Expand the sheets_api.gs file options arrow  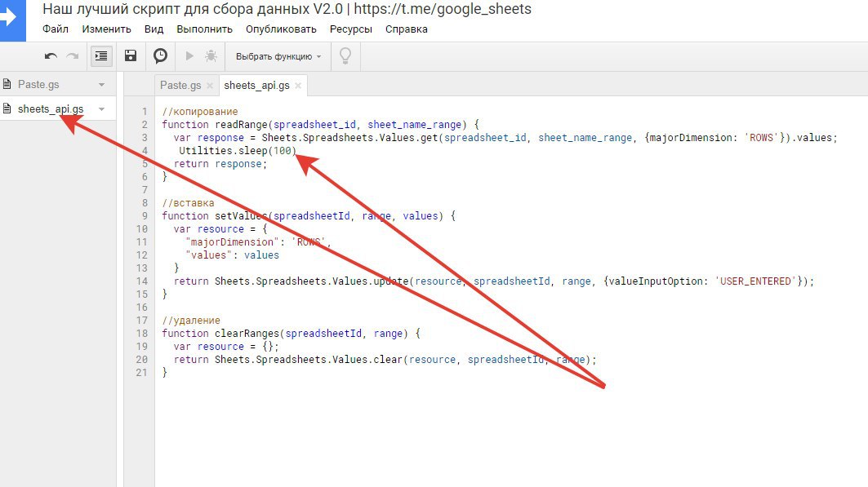[x=102, y=108]
